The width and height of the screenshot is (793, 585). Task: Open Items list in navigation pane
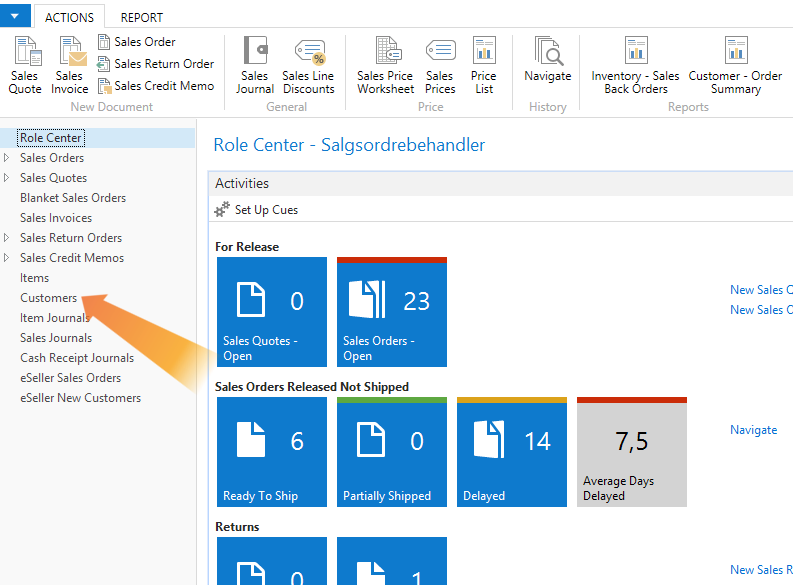pos(34,278)
